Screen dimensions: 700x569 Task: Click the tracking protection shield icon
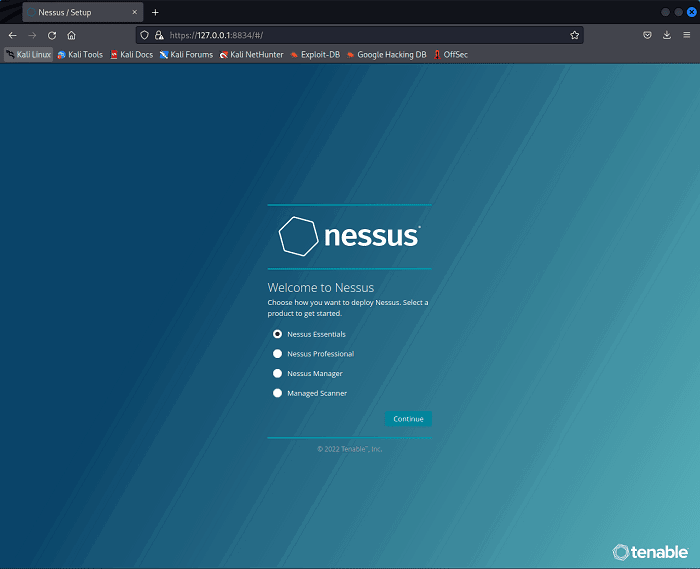click(x=144, y=35)
